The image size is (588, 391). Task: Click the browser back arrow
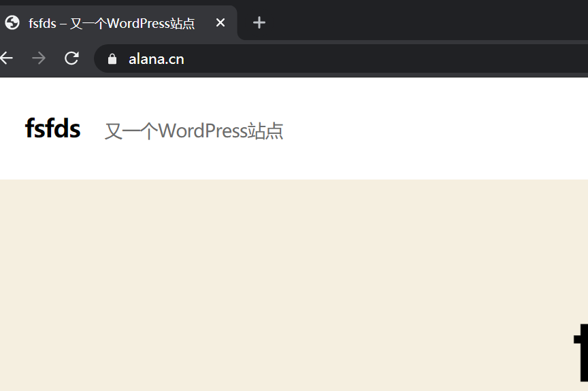(6, 58)
